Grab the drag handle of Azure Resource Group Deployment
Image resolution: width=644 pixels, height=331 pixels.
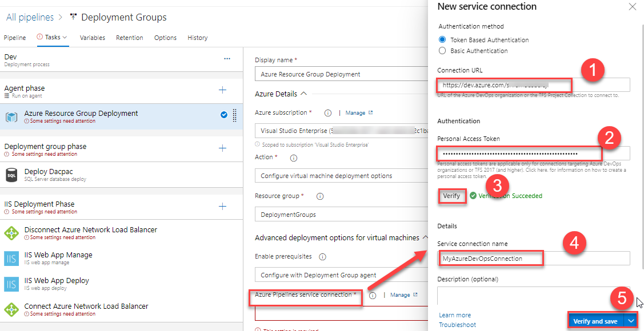234,115
